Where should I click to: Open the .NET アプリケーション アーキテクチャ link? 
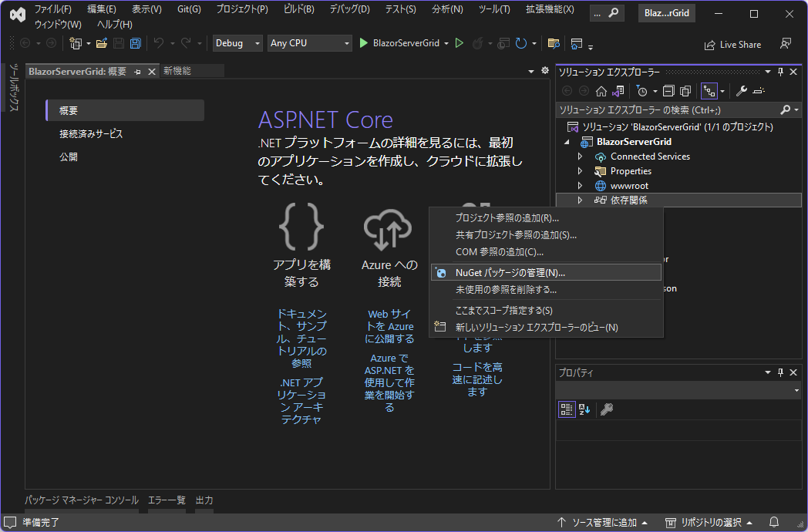301,401
